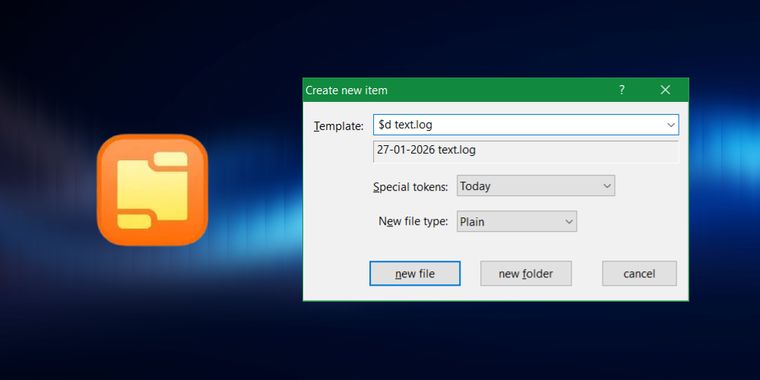
Task: Click the Template label
Action: [x=339, y=126]
